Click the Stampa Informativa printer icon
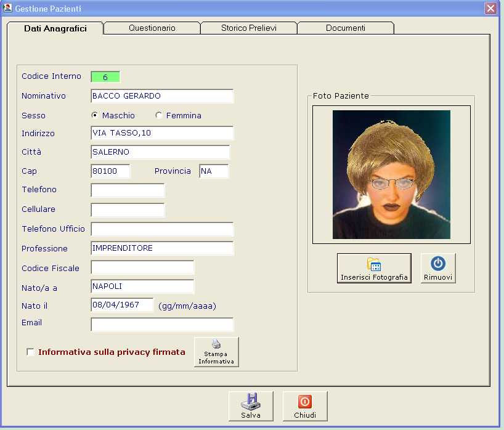This screenshot has height=430, width=504. tap(216, 344)
